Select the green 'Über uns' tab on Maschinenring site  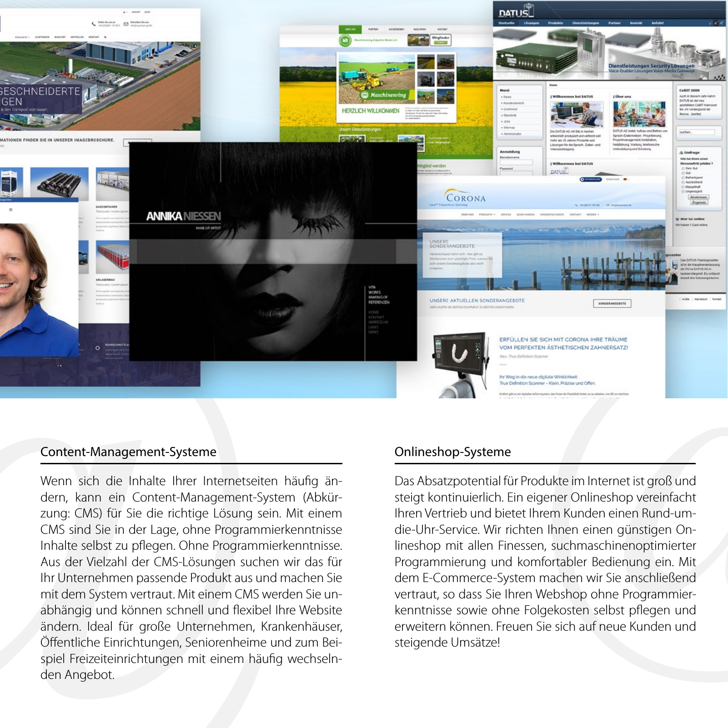point(350,30)
